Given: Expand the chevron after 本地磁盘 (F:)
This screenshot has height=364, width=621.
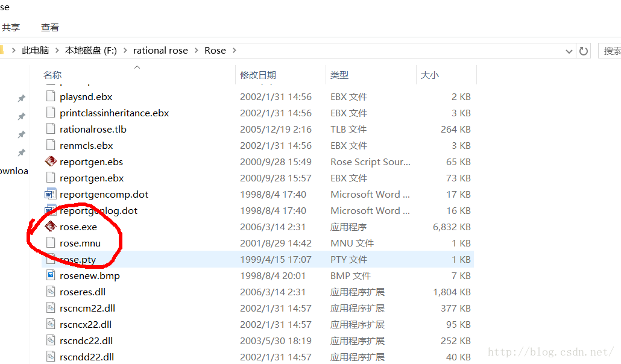Looking at the screenshot, I should [x=125, y=50].
